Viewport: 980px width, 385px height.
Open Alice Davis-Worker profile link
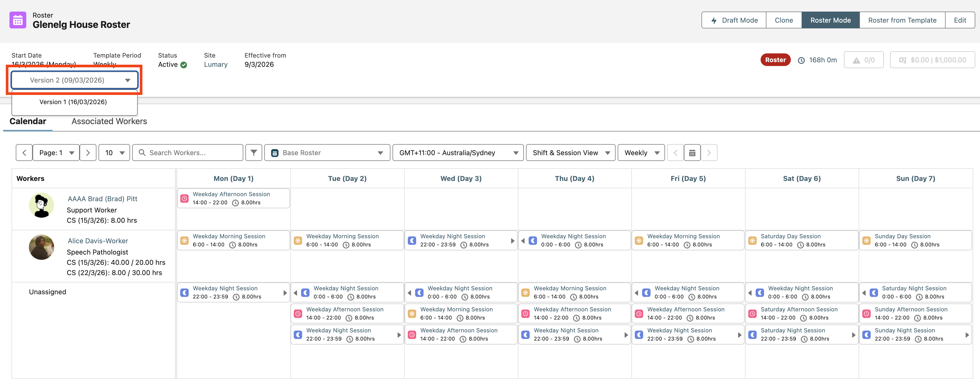tap(98, 241)
